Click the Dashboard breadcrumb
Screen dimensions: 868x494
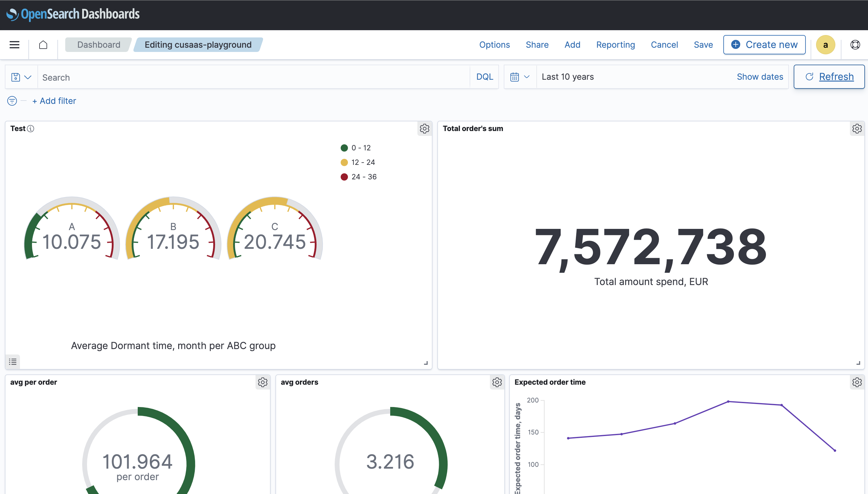pyautogui.click(x=98, y=45)
